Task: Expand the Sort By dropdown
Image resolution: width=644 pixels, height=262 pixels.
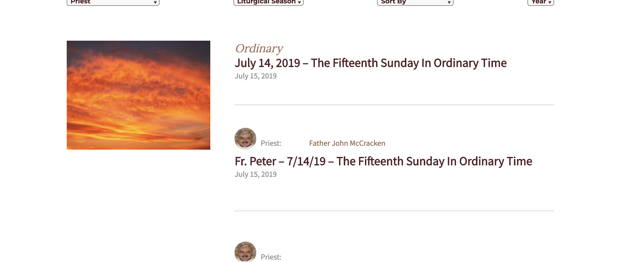Action: coord(415,2)
